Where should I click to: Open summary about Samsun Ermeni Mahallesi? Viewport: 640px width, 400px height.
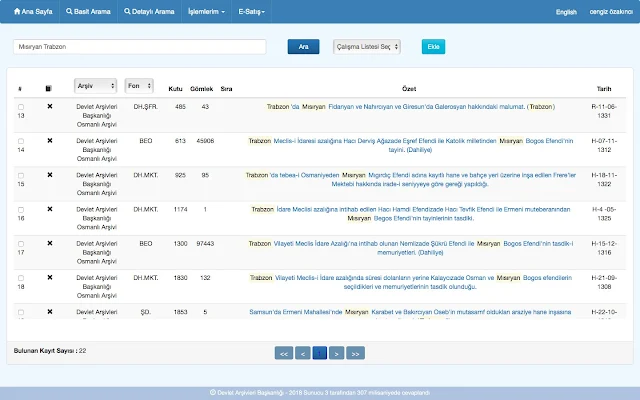(x=411, y=312)
